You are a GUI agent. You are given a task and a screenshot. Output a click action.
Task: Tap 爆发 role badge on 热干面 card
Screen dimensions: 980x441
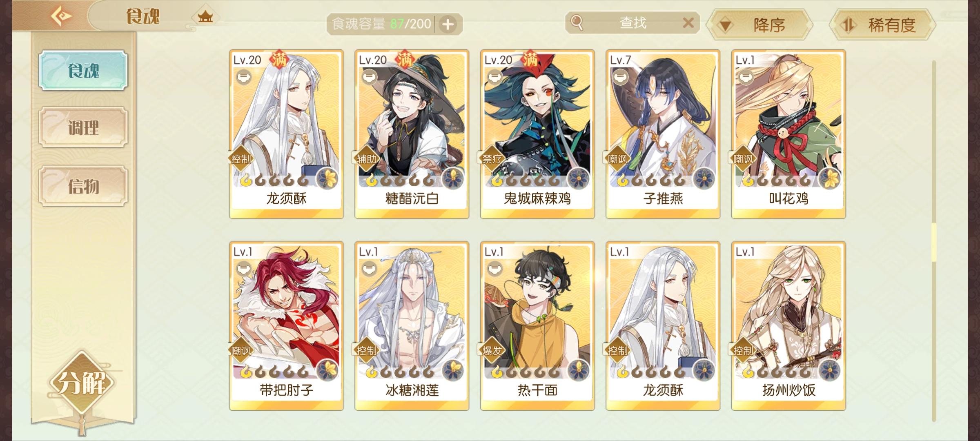(491, 350)
